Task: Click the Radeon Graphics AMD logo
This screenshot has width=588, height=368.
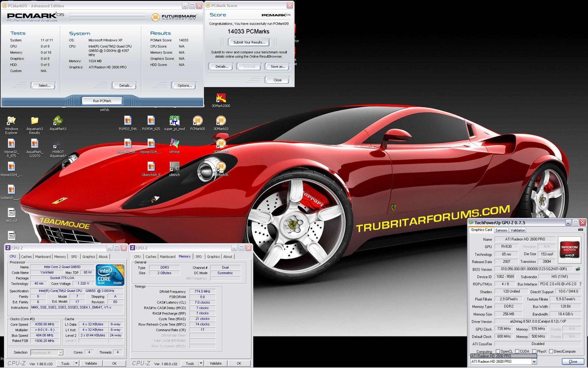Action: point(569,250)
